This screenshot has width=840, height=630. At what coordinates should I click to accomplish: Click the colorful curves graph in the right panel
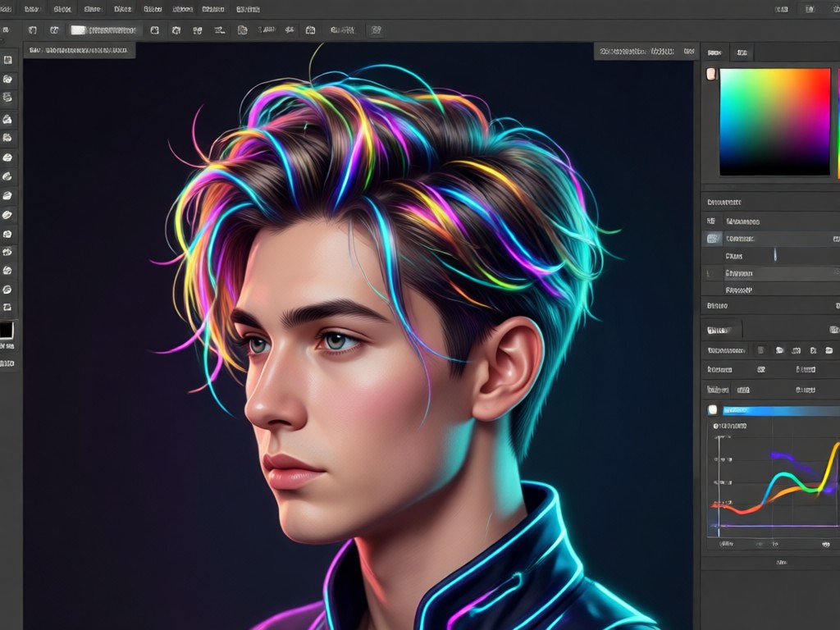(x=774, y=486)
